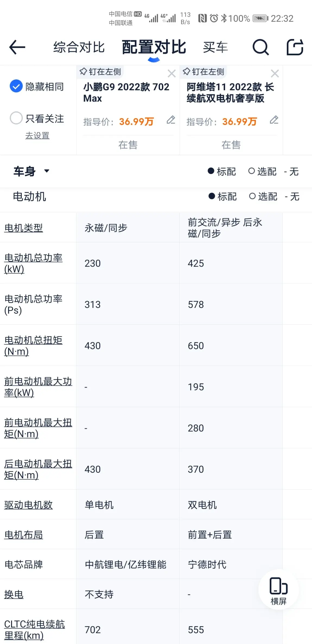Switch to 综合对比 tab
The image size is (312, 644).
pos(79,47)
